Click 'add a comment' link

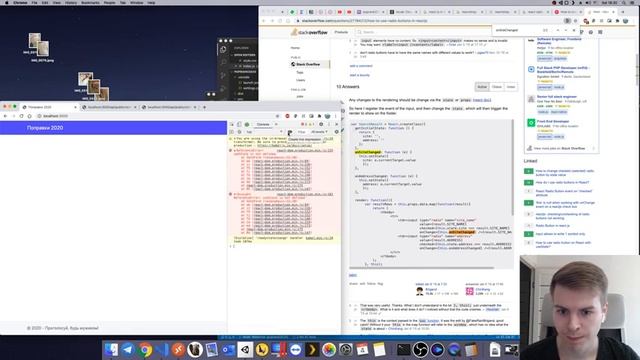(x=361, y=66)
